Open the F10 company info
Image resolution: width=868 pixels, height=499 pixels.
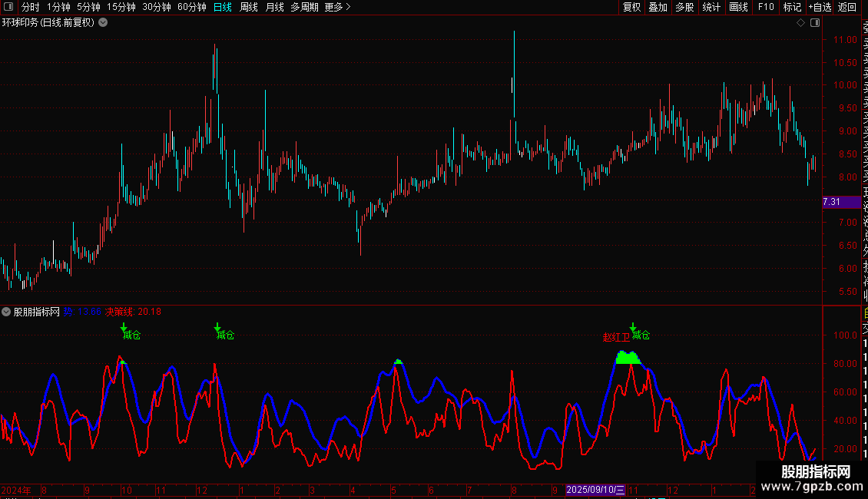pos(766,7)
